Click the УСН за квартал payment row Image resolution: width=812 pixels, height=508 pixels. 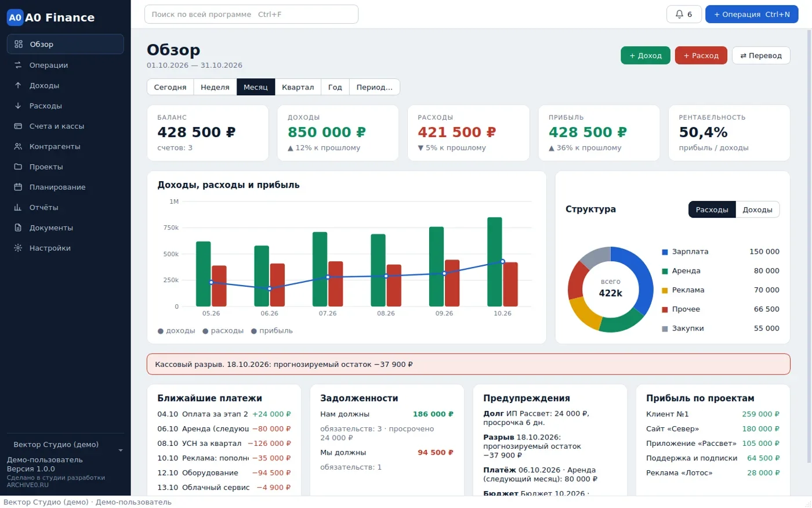click(224, 444)
